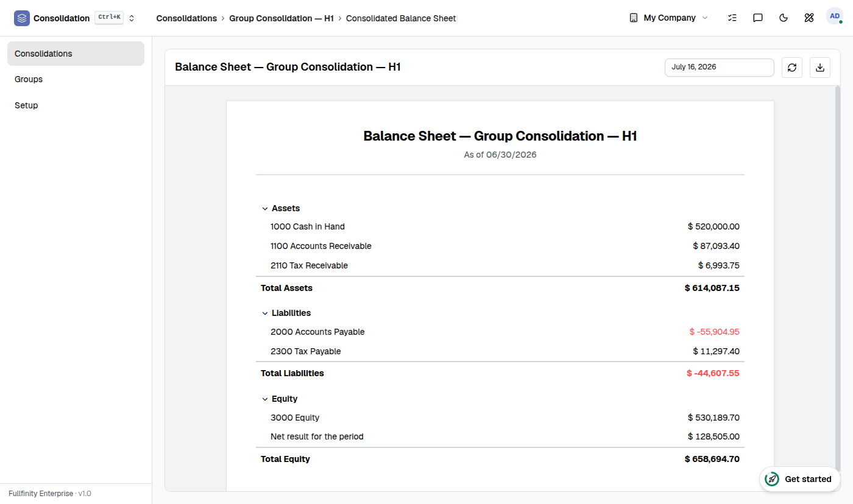Viewport: 853px width, 504px height.
Task: Open the 1000 Cash in Hand row
Action: coord(500,226)
